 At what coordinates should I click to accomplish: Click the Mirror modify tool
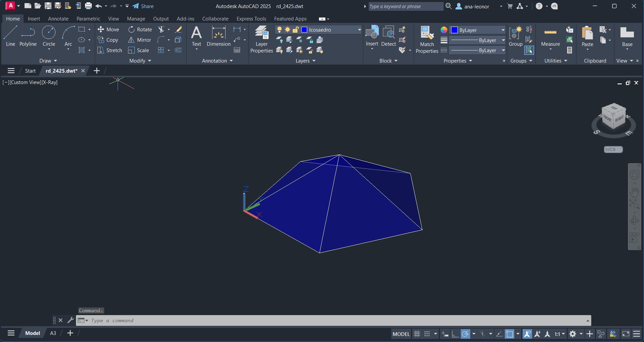[140, 40]
